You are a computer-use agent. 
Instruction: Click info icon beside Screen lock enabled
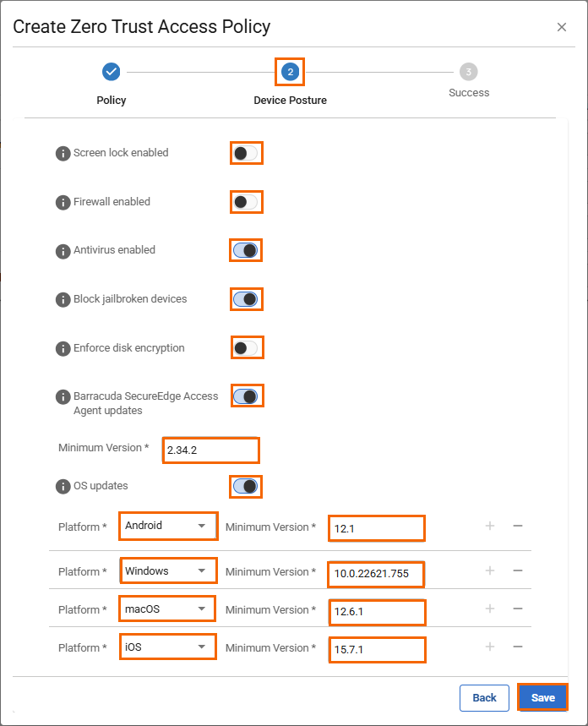point(63,153)
